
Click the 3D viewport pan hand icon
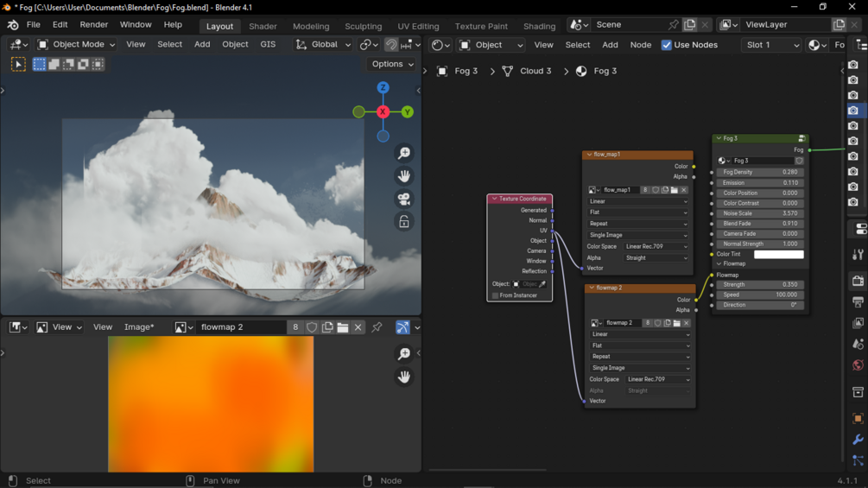click(x=404, y=176)
